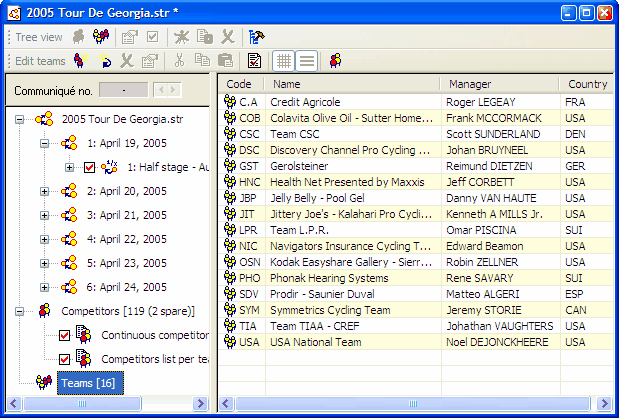619x418 pixels.
Task: Click the Teams icon in Tree view toolbar
Action: (x=101, y=37)
